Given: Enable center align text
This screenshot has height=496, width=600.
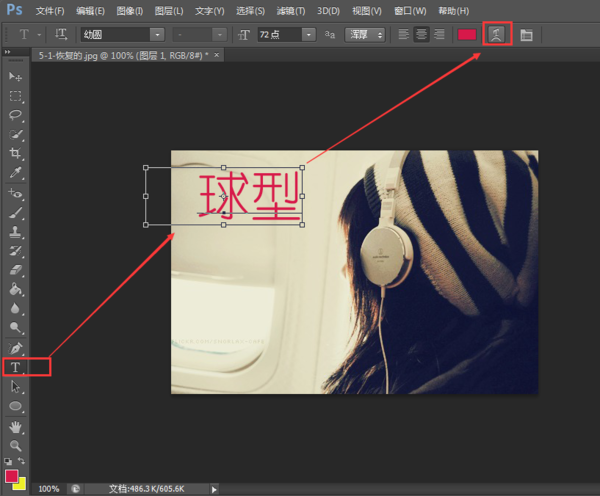Looking at the screenshot, I should (421, 34).
